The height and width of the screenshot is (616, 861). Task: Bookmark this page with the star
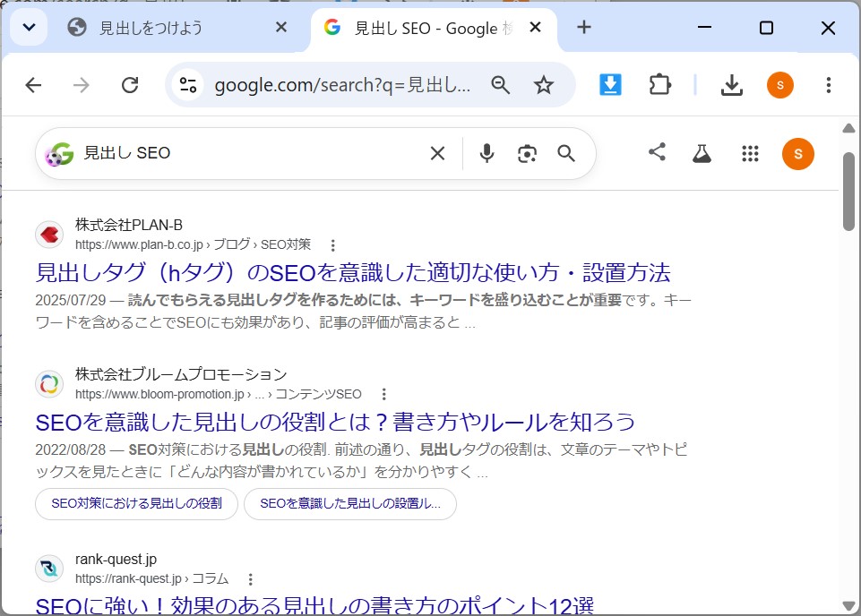544,85
